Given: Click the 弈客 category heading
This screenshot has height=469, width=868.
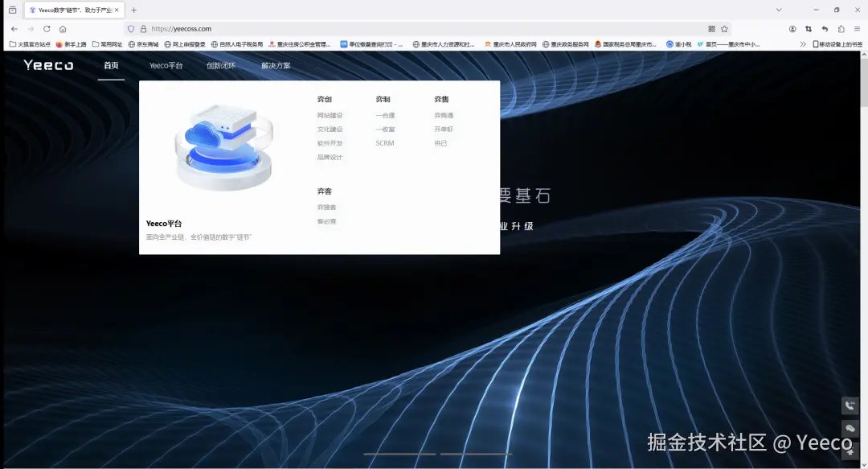Looking at the screenshot, I should tap(325, 191).
